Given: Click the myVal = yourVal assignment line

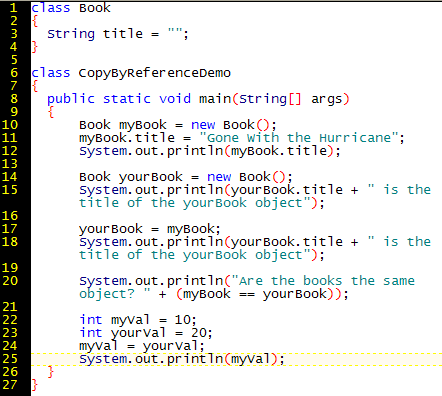Looking at the screenshot, I should pos(142,346).
